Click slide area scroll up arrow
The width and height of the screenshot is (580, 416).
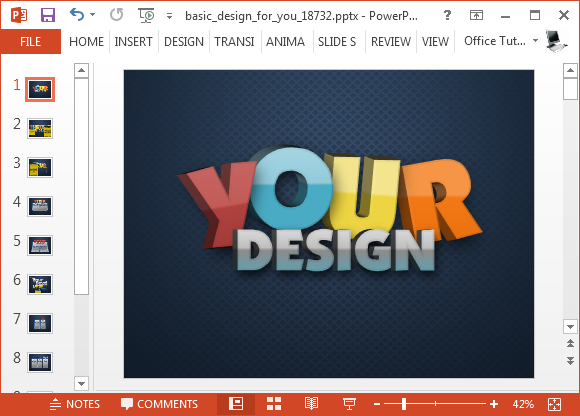[570, 70]
